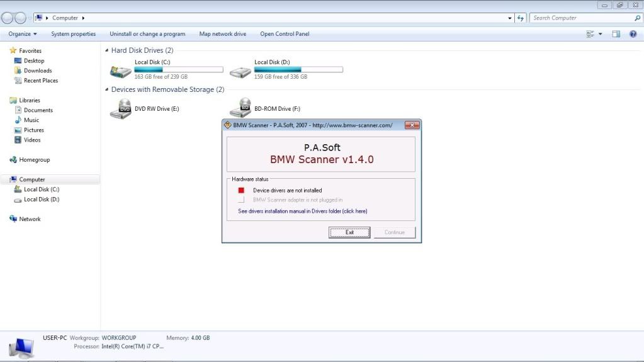Click the red device drivers status indicator
This screenshot has height=362, width=644.
240,190
